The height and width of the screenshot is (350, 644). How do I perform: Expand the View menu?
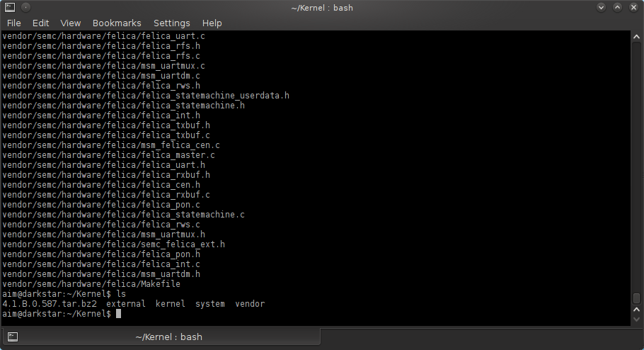tap(71, 23)
